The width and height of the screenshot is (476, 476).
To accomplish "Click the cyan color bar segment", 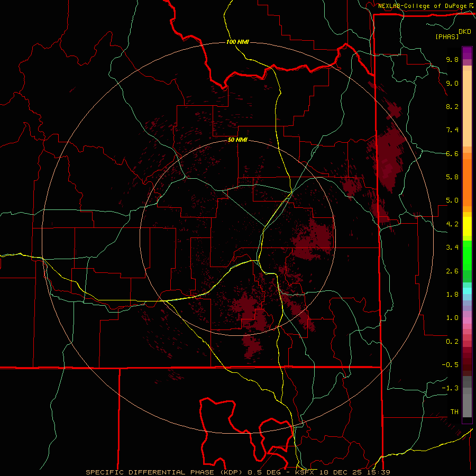I will tap(467, 291).
